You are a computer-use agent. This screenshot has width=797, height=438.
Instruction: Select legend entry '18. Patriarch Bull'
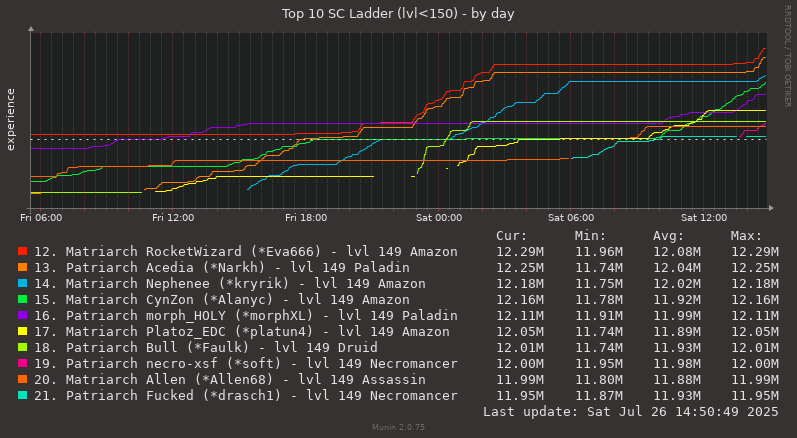click(x=206, y=348)
